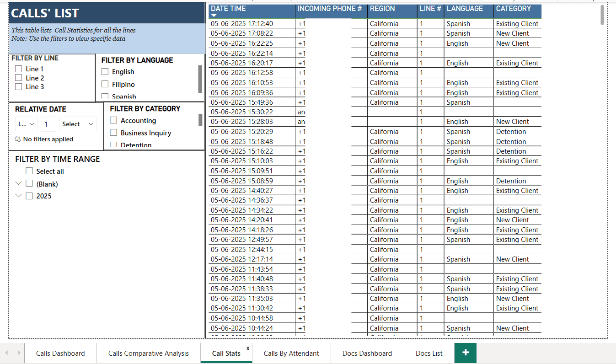Viewport: 616px width, 364px height.
Task: Click the calls table vertical scrollbar
Action: pos(602,15)
